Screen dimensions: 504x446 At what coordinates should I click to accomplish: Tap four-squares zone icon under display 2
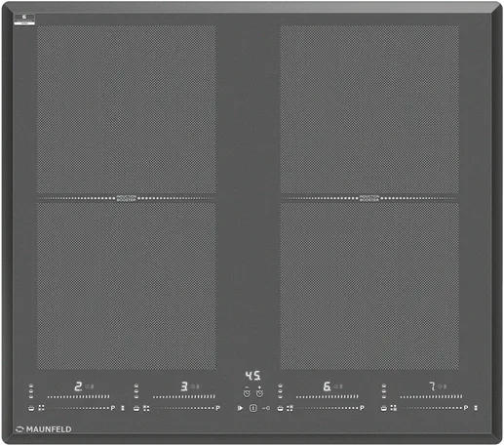[41, 408]
